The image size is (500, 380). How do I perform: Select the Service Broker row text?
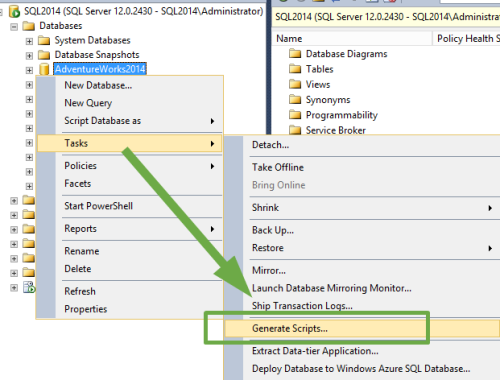[336, 130]
